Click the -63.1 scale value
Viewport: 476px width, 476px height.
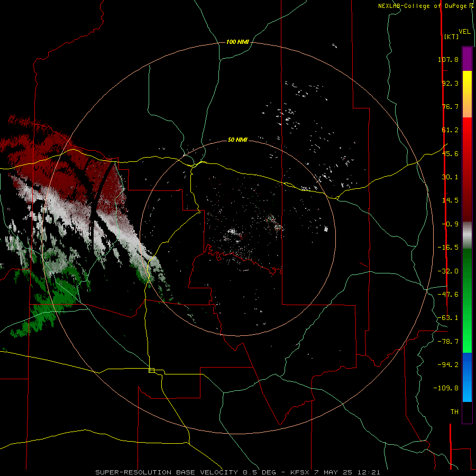click(448, 318)
